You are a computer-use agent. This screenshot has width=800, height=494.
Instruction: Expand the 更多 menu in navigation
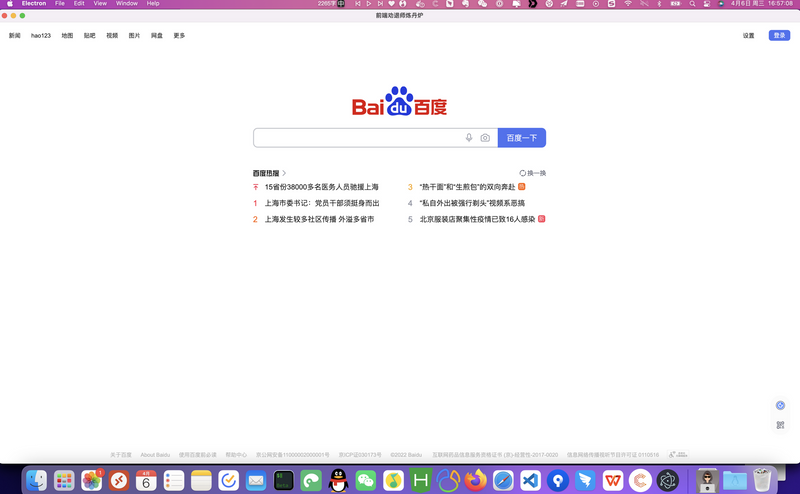click(179, 36)
